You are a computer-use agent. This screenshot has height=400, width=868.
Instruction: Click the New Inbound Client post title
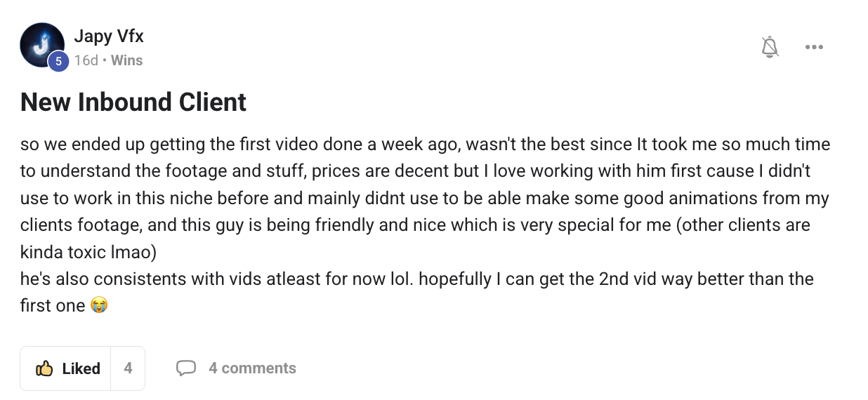coord(133,102)
